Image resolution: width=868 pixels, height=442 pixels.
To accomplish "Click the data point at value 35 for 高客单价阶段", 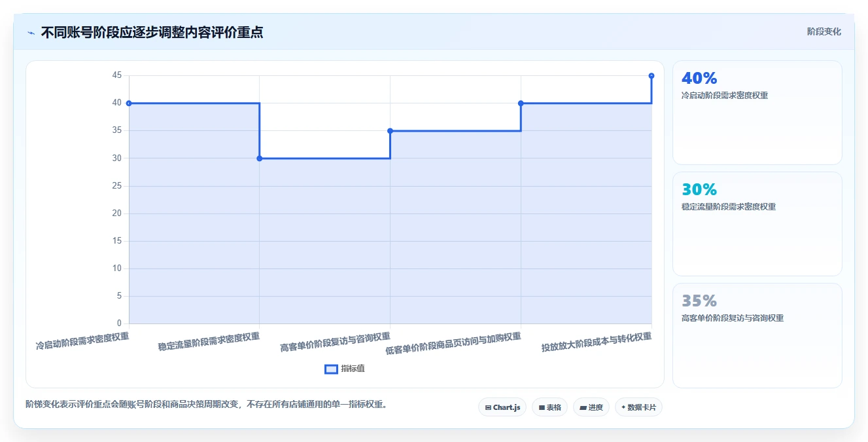I will tap(390, 131).
